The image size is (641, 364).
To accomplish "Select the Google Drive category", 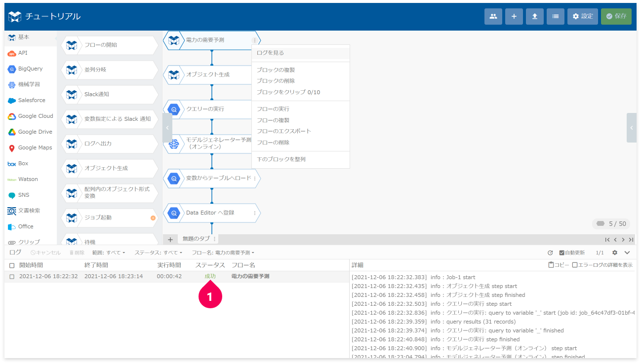I will [x=31, y=132].
